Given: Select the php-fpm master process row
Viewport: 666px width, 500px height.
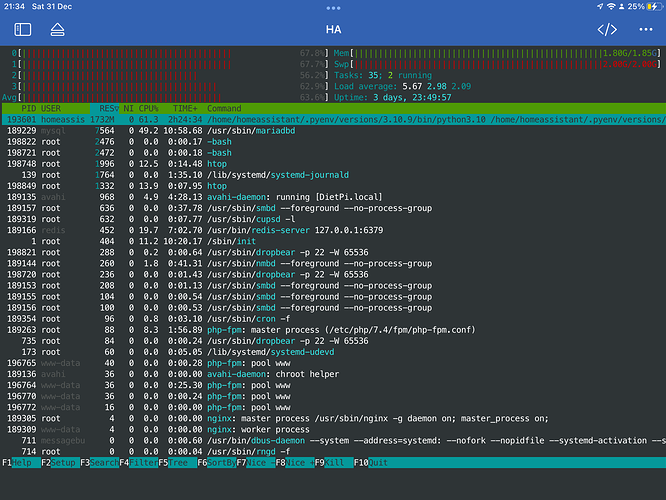Looking at the screenshot, I should pos(333,330).
